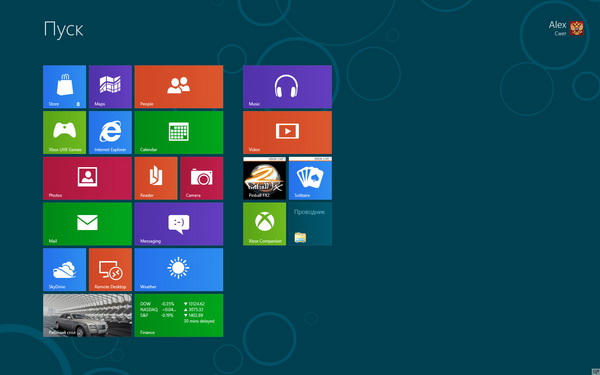Click the zoom-out button in the bottom-right corner
Image resolution: width=600 pixels, height=375 pixels.
(596, 371)
